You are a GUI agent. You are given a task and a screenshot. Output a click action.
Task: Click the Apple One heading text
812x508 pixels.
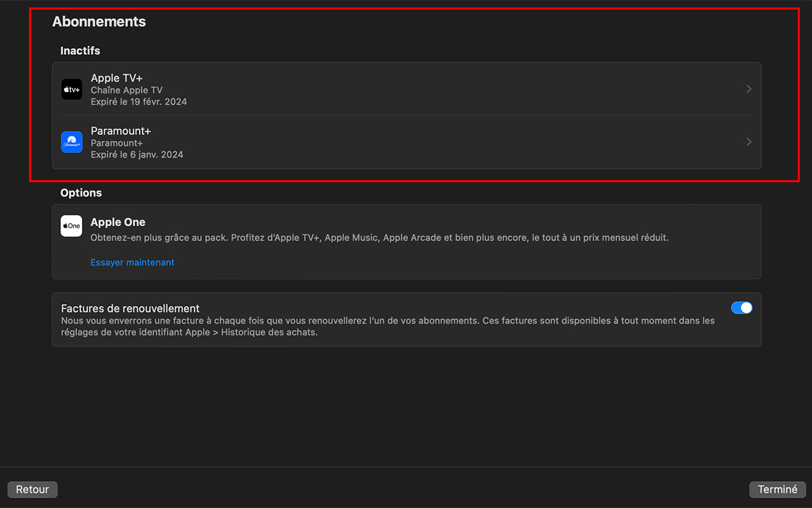(118, 222)
